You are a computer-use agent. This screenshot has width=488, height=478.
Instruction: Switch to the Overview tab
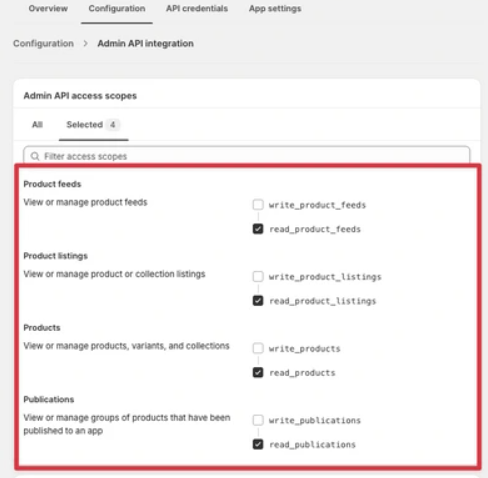(x=48, y=9)
